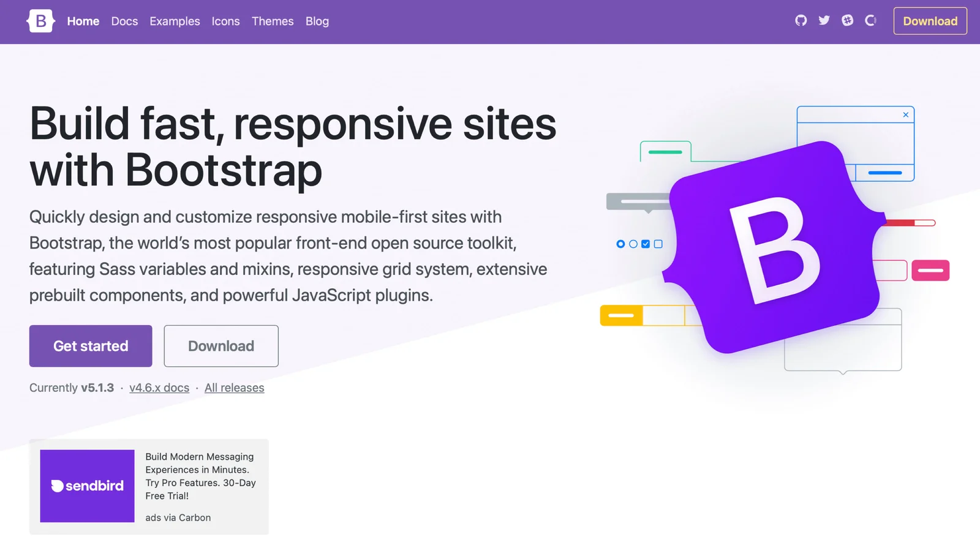Open the v4.6.x docs link
This screenshot has width=980, height=551.
(159, 388)
